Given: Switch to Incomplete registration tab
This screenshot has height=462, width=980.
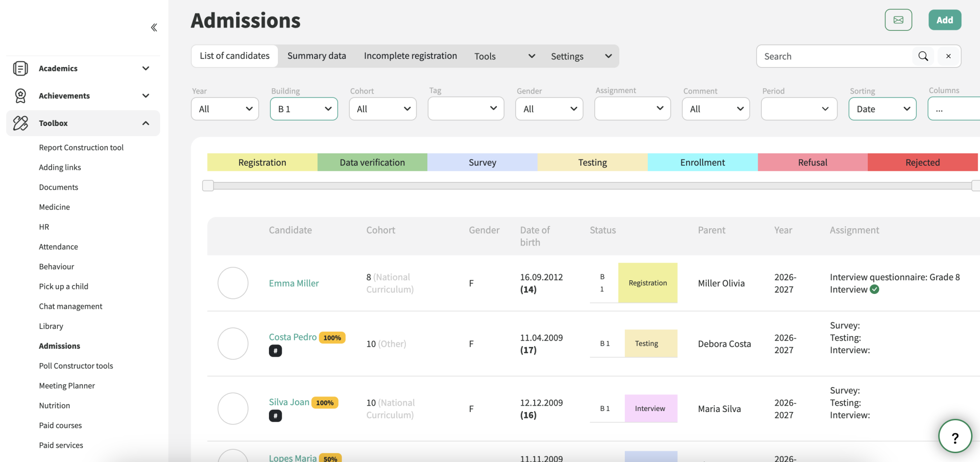Looking at the screenshot, I should [x=411, y=56].
